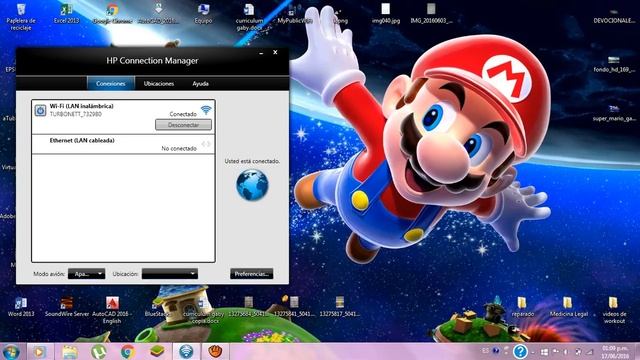
Task: Select the DEVOCIONALE desktop item
Action: point(614,16)
